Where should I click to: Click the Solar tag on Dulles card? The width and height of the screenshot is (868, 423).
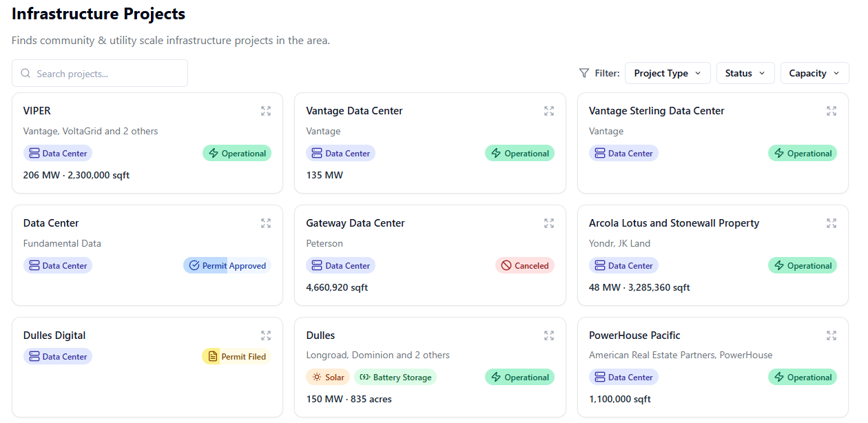329,377
